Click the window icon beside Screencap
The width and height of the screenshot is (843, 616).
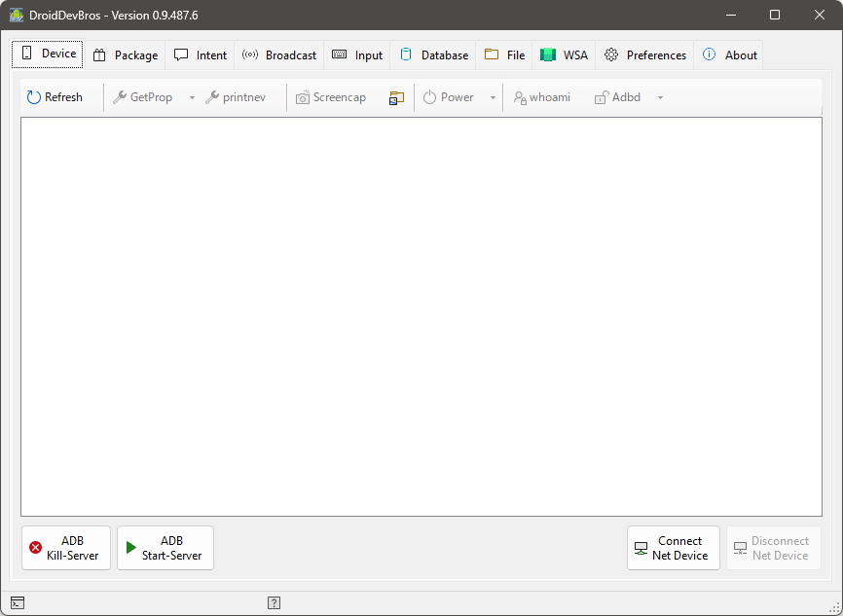click(396, 98)
